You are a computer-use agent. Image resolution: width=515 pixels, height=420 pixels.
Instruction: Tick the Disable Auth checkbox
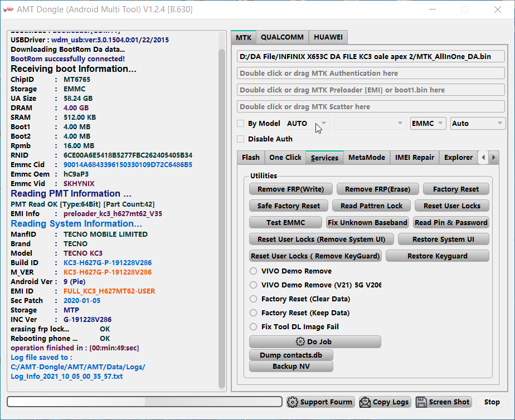(x=241, y=139)
